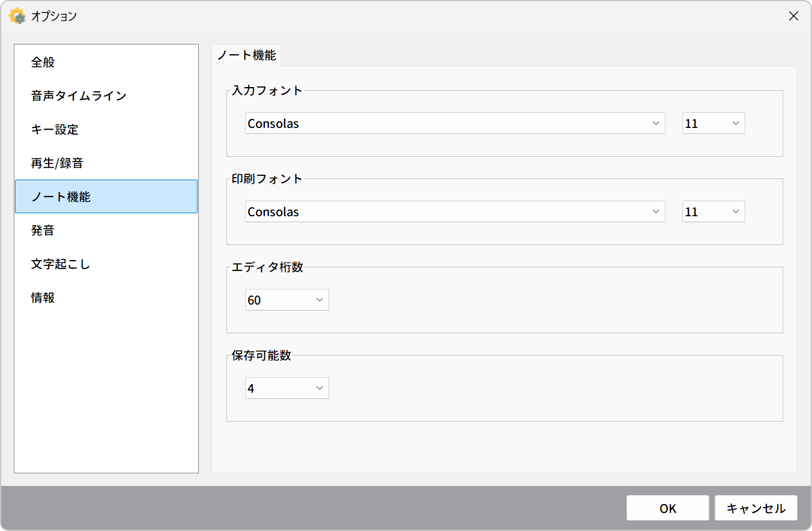This screenshot has height=531, width=812.
Task: Close the オプション dialog window
Action: 793,16
